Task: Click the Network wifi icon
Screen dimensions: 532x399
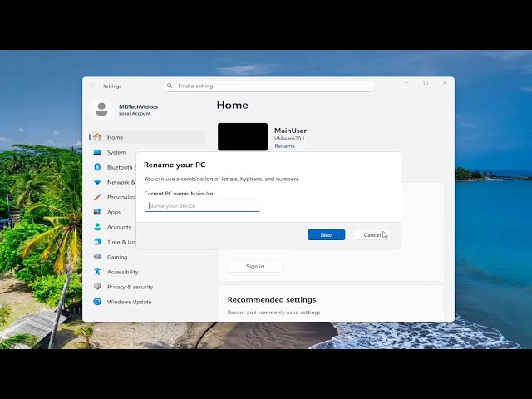Action: tap(97, 182)
